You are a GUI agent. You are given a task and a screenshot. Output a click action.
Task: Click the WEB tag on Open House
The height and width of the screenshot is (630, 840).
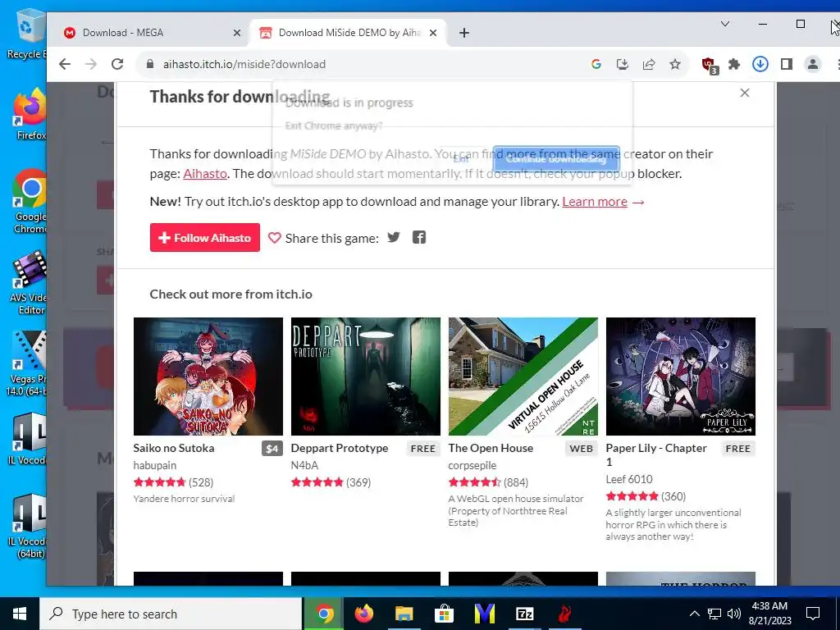[x=582, y=449]
